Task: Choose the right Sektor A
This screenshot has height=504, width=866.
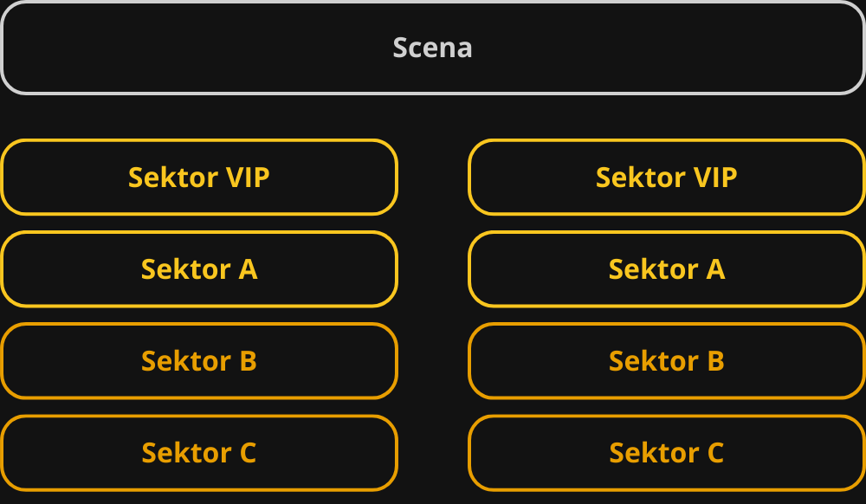Action: (x=667, y=269)
